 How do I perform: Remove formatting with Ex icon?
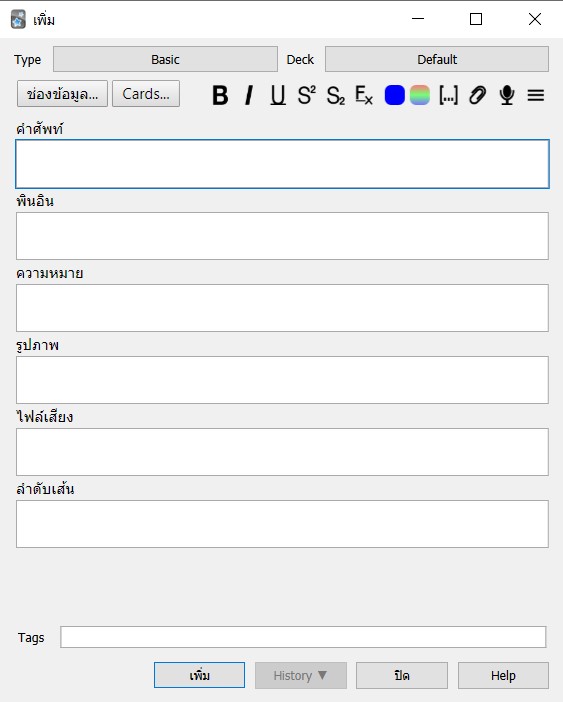click(x=364, y=95)
